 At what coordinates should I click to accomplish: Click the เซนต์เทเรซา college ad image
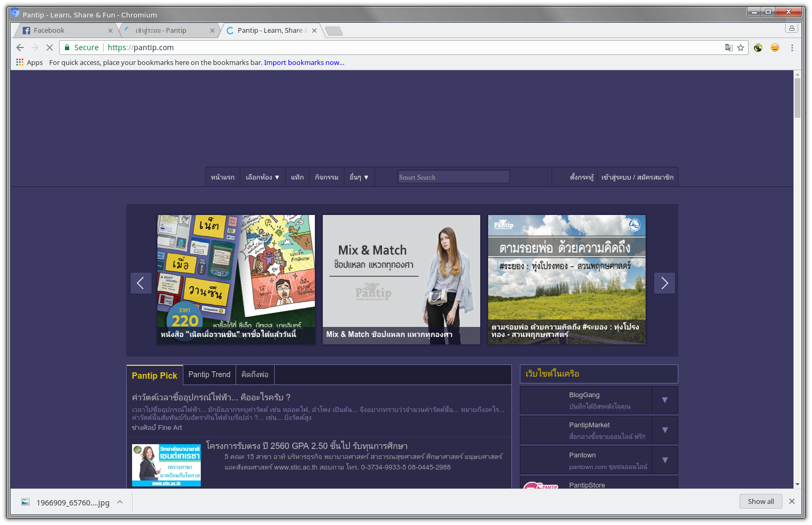166,465
